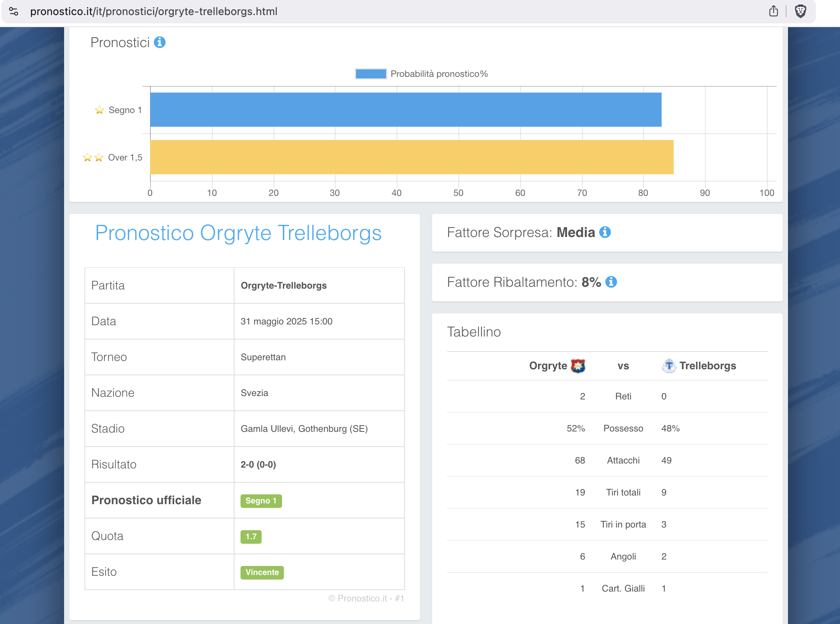Click Reti stat label

coord(623,397)
